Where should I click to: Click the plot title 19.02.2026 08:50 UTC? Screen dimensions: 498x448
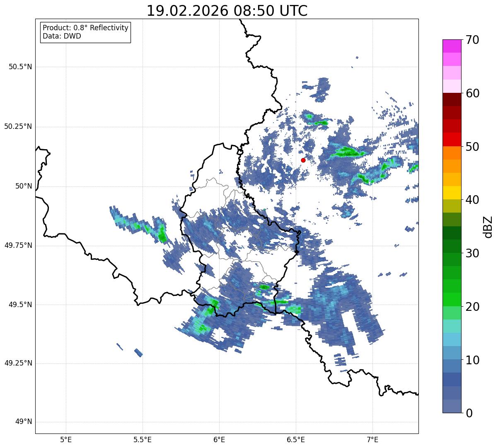(227, 11)
